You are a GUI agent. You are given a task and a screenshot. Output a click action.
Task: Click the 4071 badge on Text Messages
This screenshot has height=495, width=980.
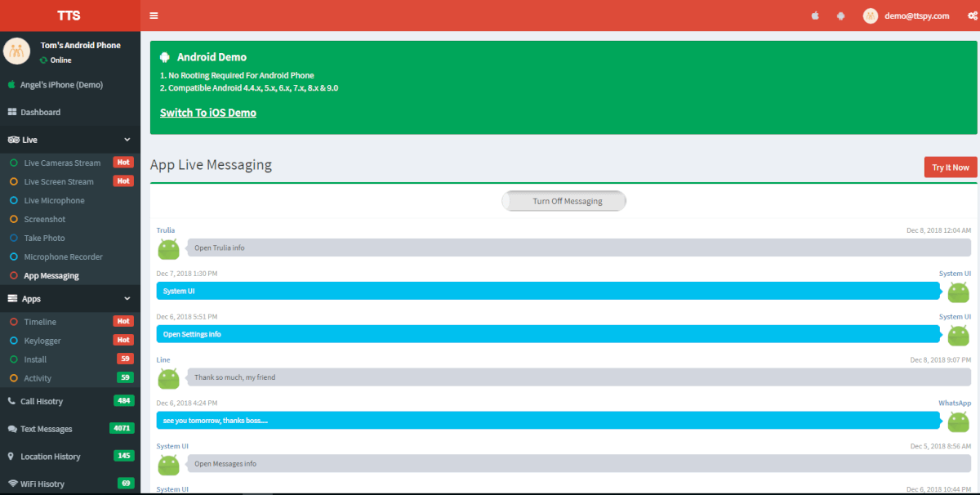[x=122, y=428]
